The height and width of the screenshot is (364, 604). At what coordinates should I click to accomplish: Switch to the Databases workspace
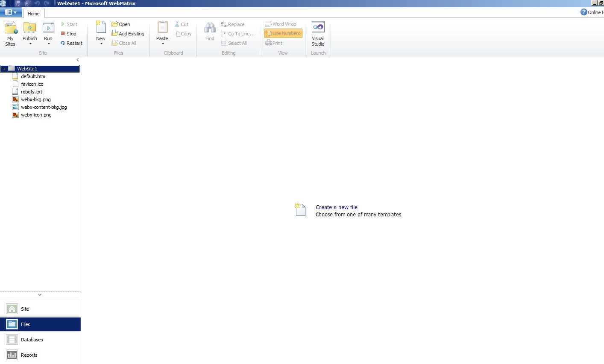[40, 340]
